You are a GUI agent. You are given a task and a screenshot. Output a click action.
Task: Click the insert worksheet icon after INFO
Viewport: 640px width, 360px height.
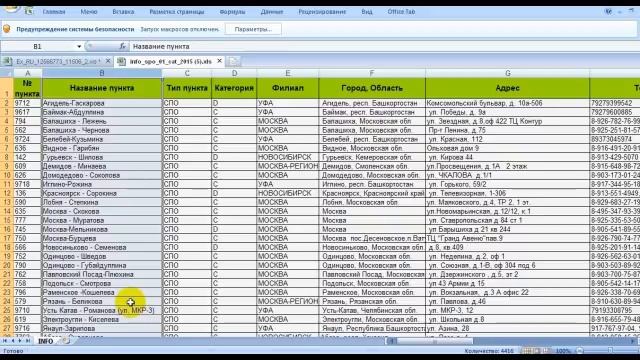tap(66, 341)
